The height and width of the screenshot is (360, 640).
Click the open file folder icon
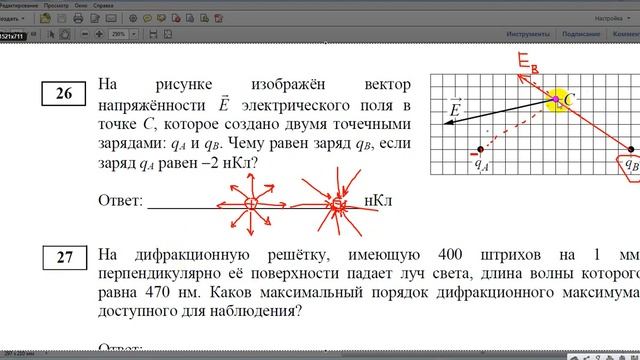(x=45, y=18)
